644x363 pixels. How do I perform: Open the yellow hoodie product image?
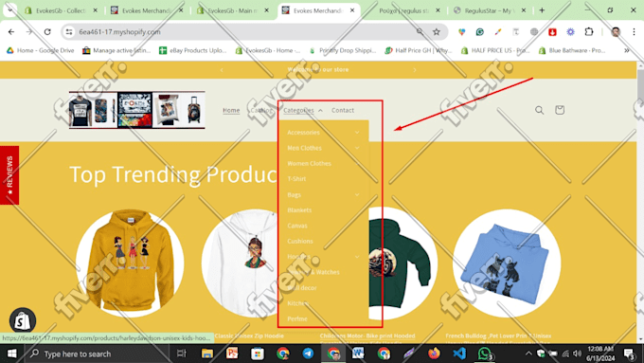point(130,263)
